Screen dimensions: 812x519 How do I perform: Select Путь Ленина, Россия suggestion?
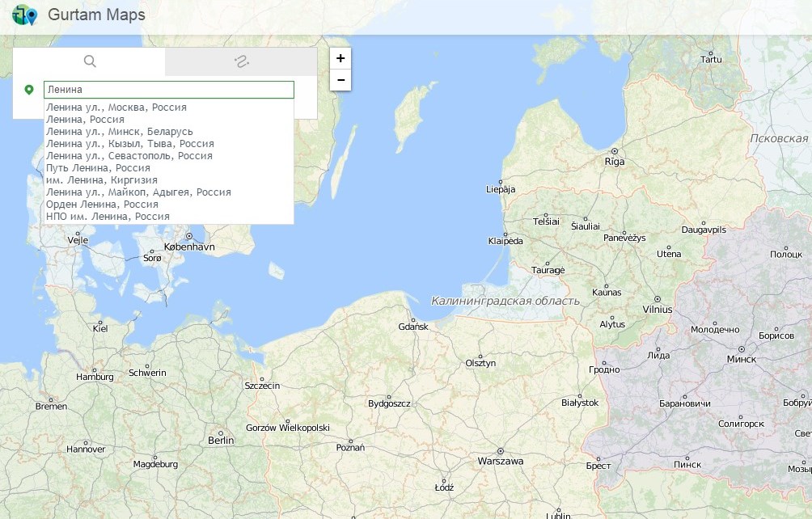pyautogui.click(x=98, y=168)
